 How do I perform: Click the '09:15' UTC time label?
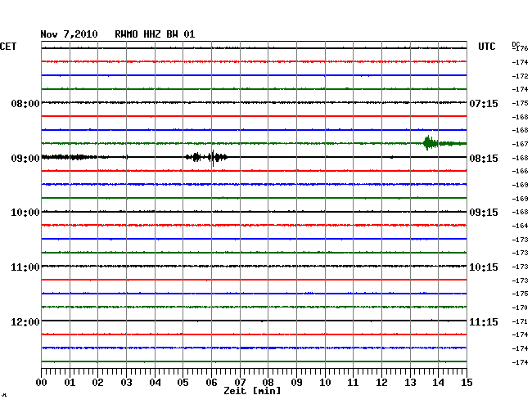tap(484, 213)
